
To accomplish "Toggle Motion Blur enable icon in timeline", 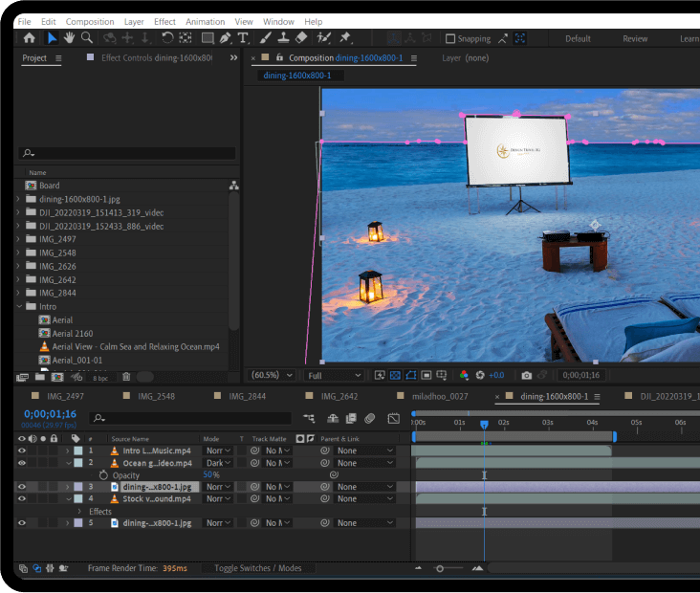I will coord(370,418).
